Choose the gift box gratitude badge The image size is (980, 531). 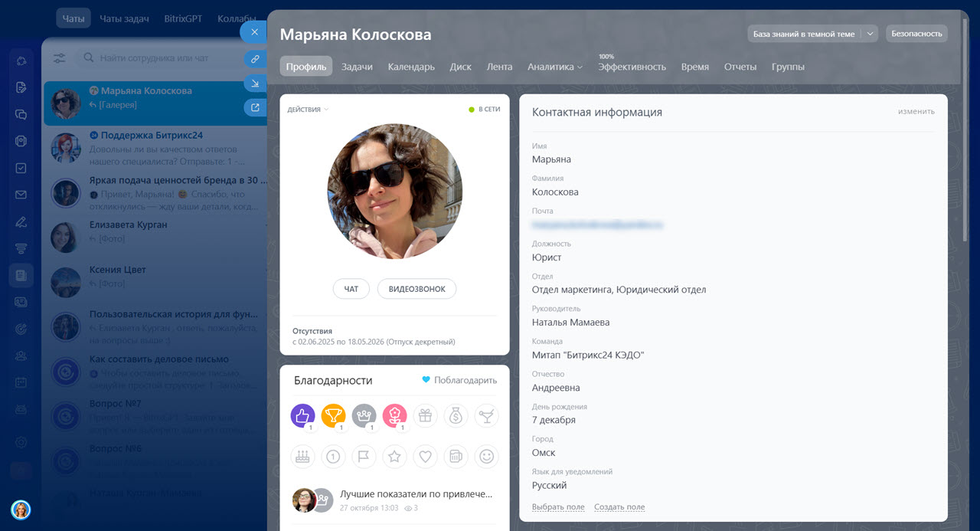(426, 416)
